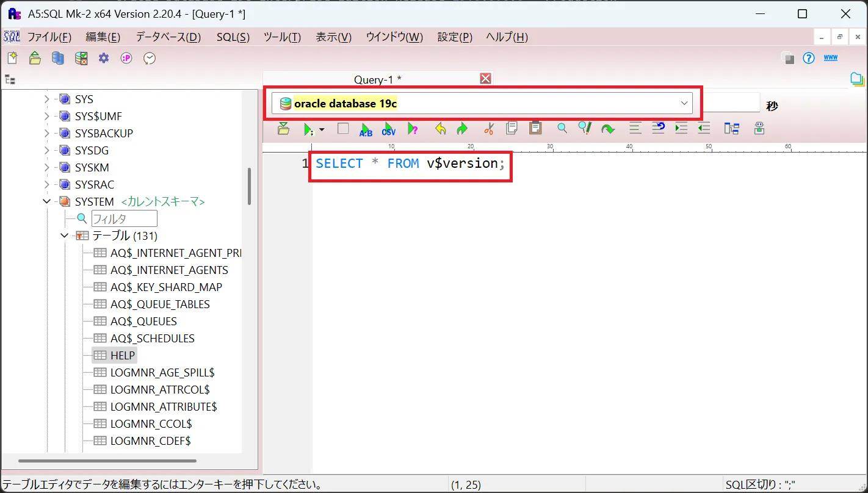Open the query designer icon

click(732, 128)
